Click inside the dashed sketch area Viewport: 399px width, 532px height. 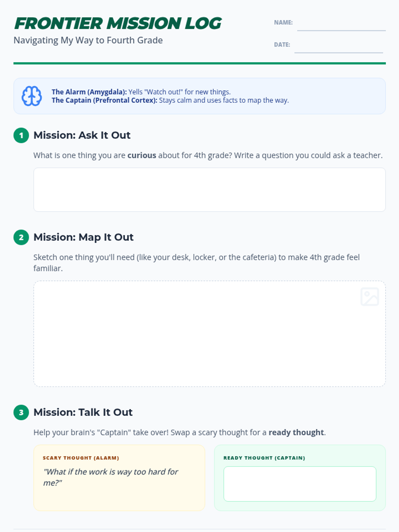(209, 333)
